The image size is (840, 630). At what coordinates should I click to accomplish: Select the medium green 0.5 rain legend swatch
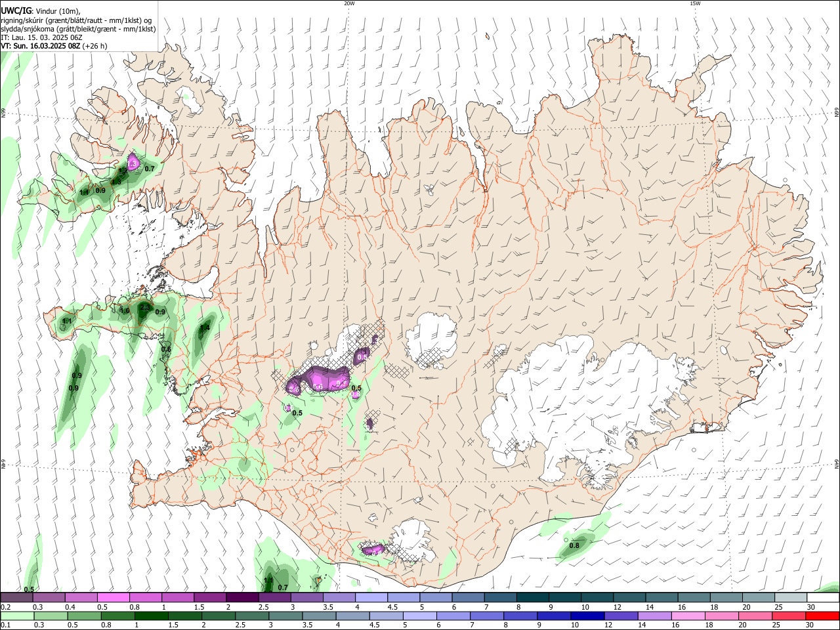tap(84, 616)
